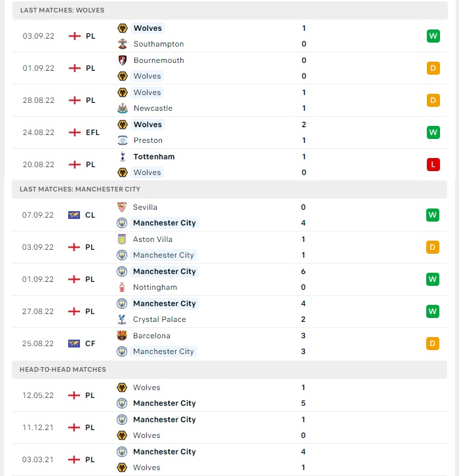
Task: Open the 12.05.22 Wolves vs Manchester City match
Action: 229,395
